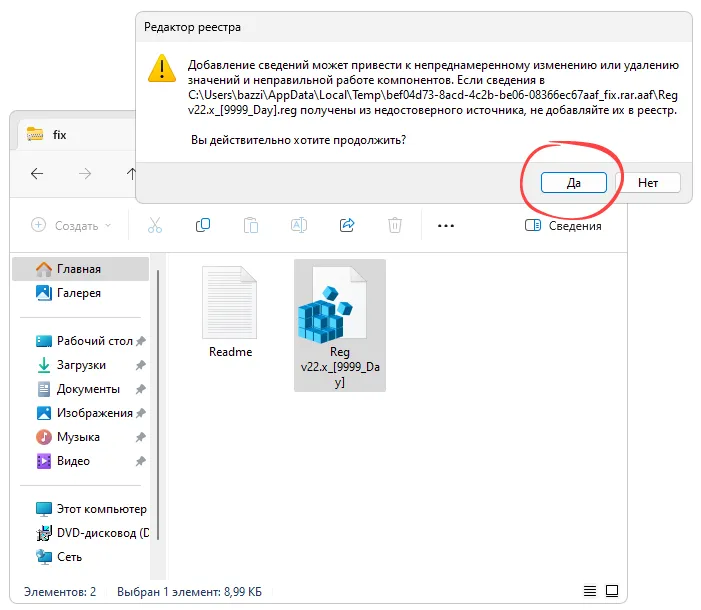Decline registry import with Нет button
The height and width of the screenshot is (610, 701).
tap(648, 182)
